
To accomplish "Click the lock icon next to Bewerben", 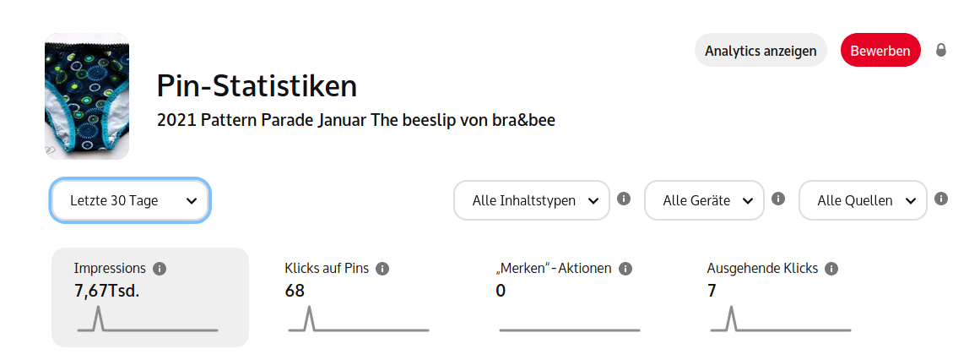I will point(940,50).
